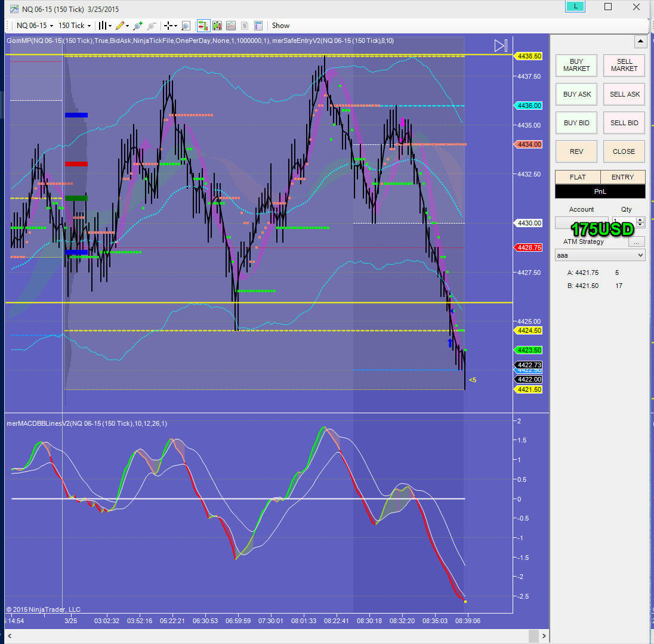Click the horizontal scrollbar thumb
This screenshot has height=644, width=654.
[x=534, y=636]
